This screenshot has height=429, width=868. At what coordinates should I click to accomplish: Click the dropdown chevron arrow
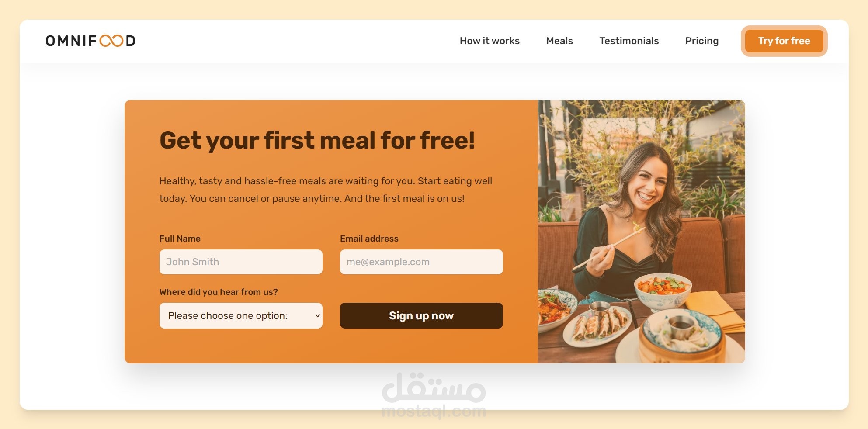pyautogui.click(x=318, y=315)
